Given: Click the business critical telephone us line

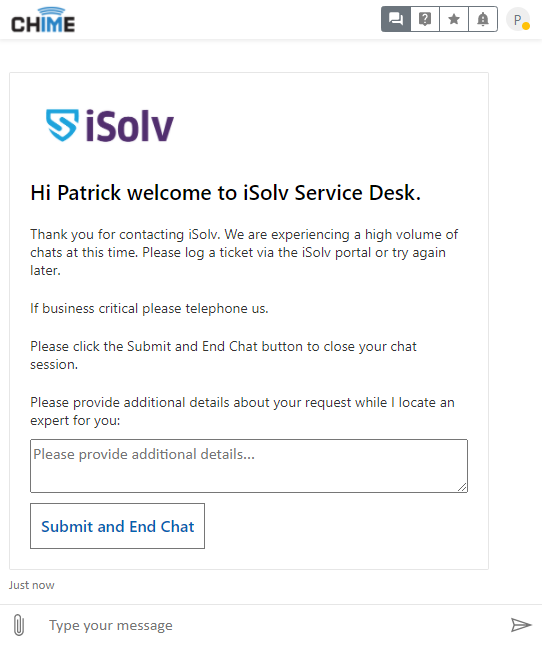Looking at the screenshot, I should pos(149,309).
